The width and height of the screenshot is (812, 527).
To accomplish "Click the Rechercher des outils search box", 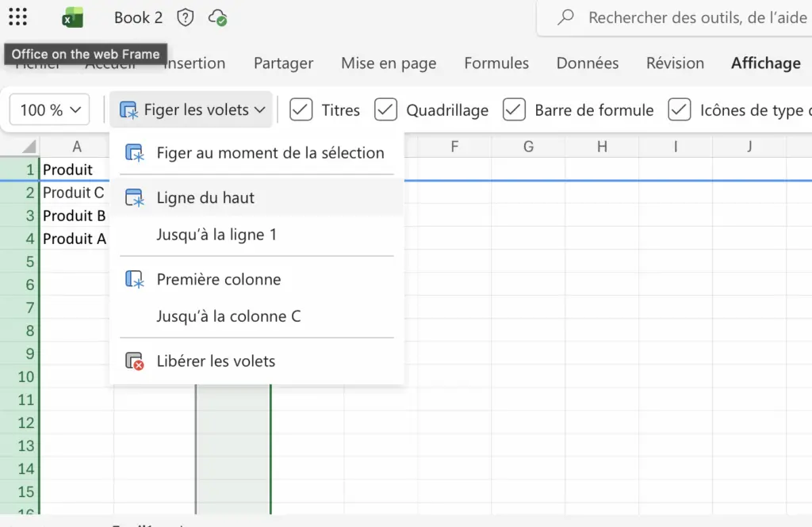I will (x=690, y=17).
